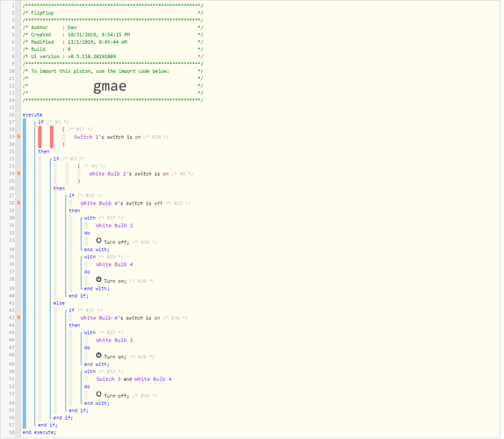Click lightning icon beside White Bulb 2 condition

(x=19, y=174)
